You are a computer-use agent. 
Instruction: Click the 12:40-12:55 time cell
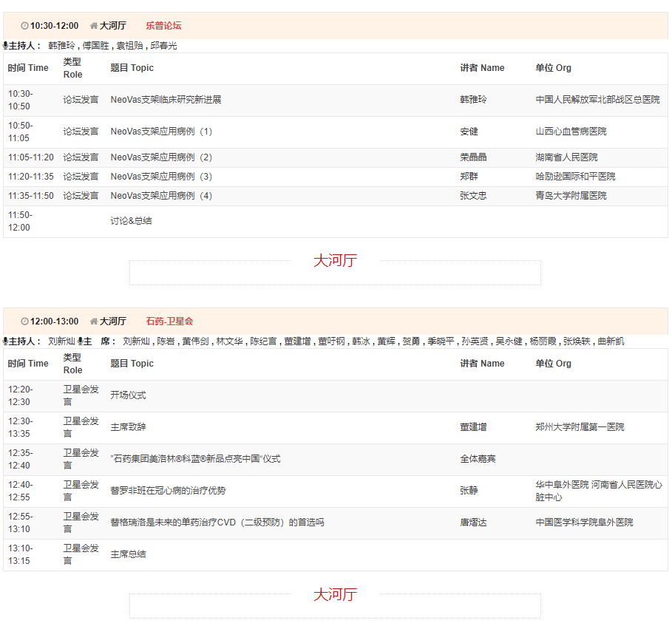tap(20, 491)
